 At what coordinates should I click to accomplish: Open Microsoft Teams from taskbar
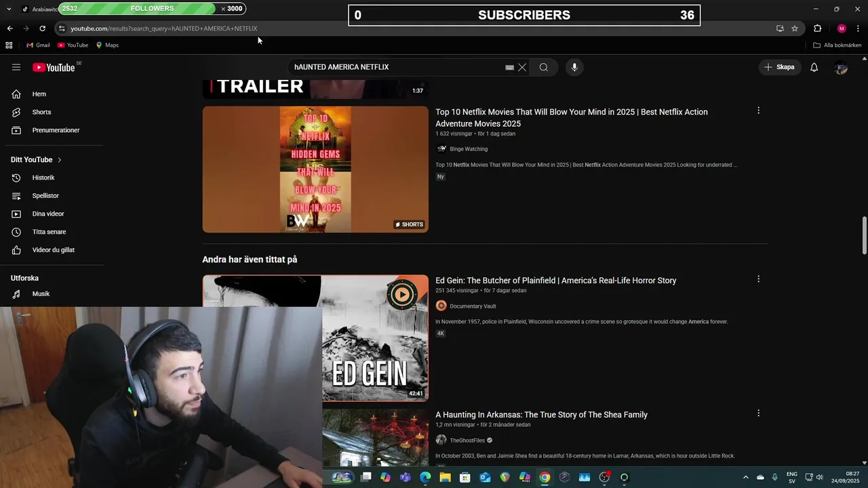(x=406, y=477)
